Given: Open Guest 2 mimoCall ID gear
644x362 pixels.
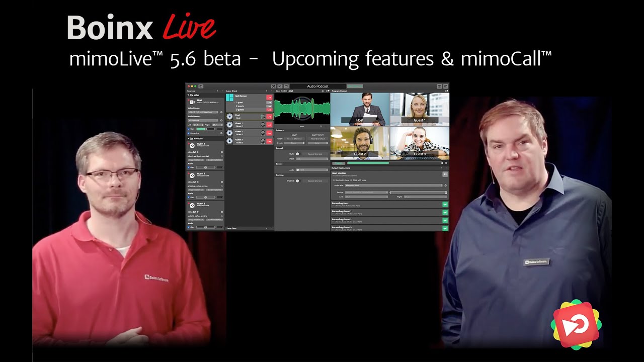Looking at the screenshot, I should [x=222, y=182].
